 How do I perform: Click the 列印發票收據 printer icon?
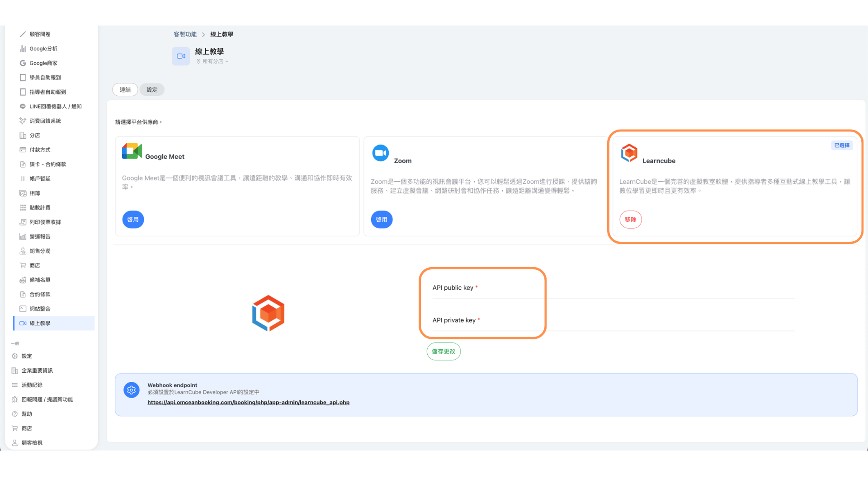[x=23, y=222]
